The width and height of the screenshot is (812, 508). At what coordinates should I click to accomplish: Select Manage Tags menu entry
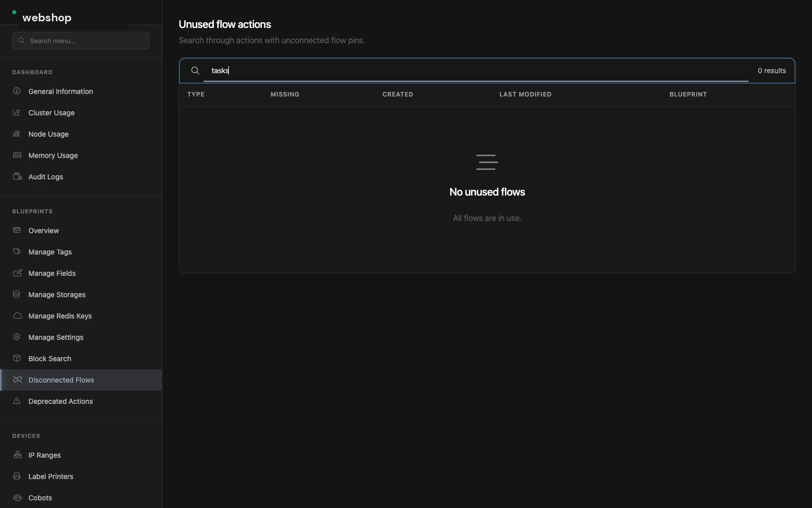(x=81, y=252)
